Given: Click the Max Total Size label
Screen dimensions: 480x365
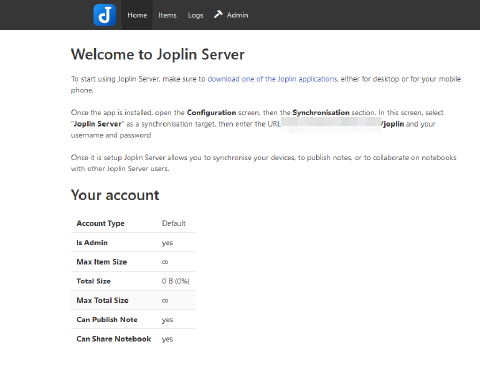Looking at the screenshot, I should click(x=102, y=300).
